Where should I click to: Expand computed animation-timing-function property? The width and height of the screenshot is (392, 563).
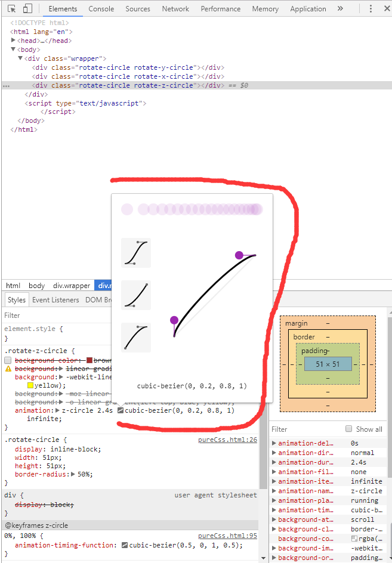274,510
